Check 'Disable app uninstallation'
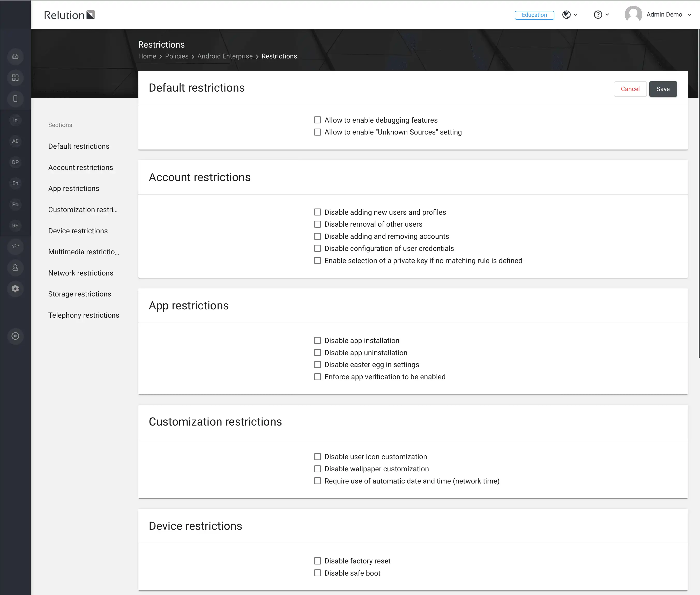 [317, 353]
